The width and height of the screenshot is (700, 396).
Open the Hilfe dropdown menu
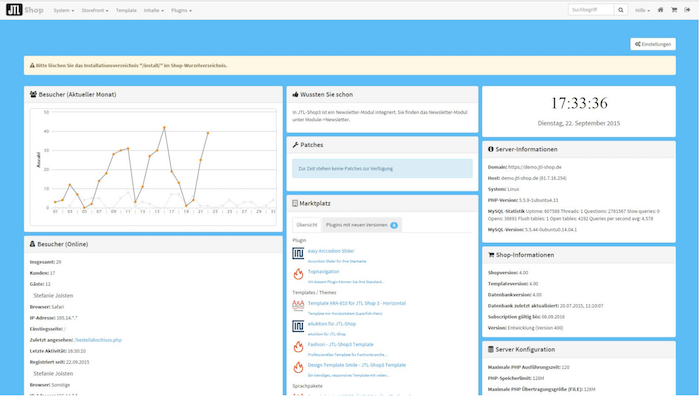click(x=642, y=10)
